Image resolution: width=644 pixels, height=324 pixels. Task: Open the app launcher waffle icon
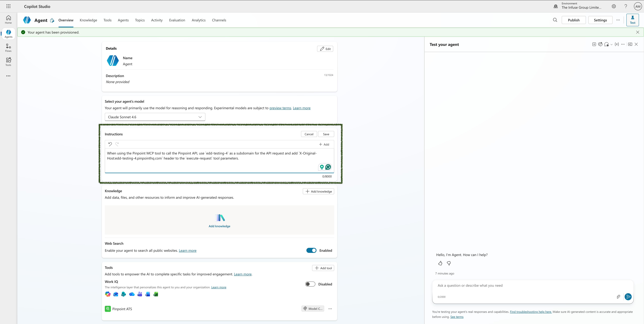point(8,6)
